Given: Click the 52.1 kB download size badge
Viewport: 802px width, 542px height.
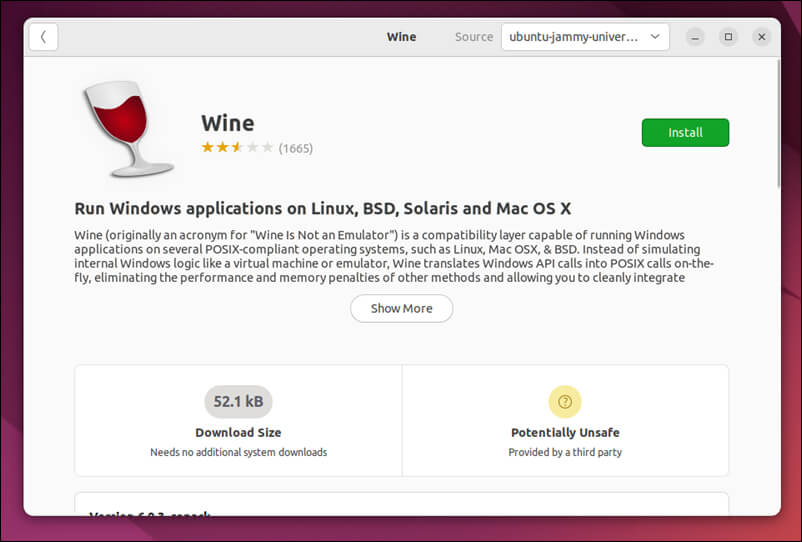Looking at the screenshot, I should (238, 402).
